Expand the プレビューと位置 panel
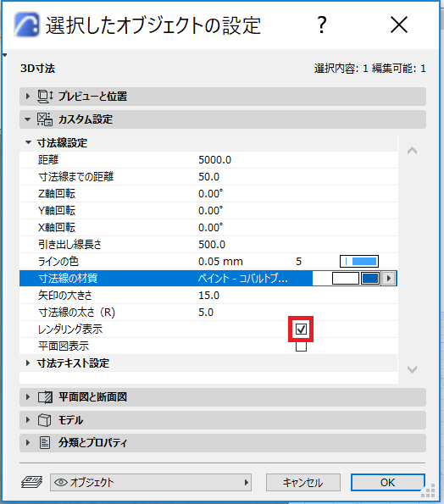Image resolution: width=444 pixels, height=504 pixels. [28, 96]
